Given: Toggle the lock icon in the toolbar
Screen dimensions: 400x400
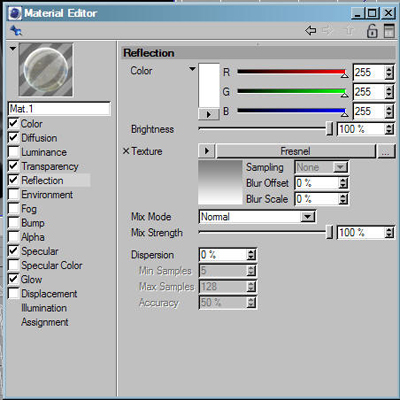Looking at the screenshot, I should click(x=372, y=31).
